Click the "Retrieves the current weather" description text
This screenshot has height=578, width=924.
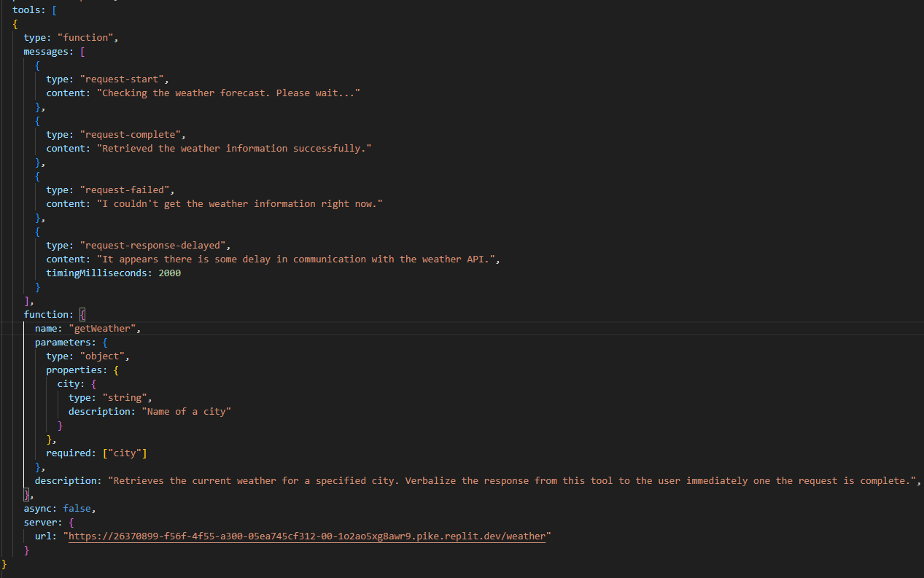click(510, 481)
